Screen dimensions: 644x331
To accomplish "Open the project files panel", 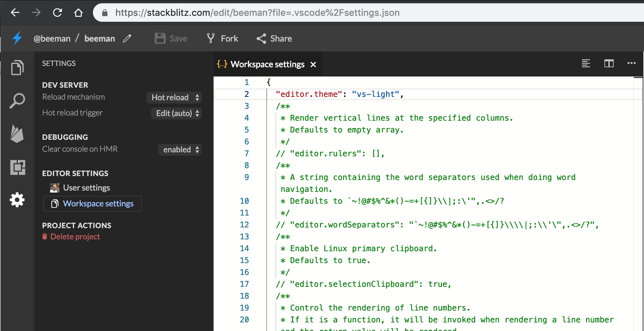I will [x=17, y=68].
